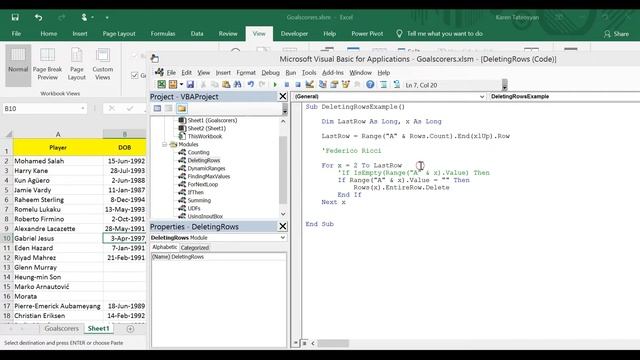Open the Add-Ins menu in VBA editor
Screen dimensions: 640x360
point(333,73)
